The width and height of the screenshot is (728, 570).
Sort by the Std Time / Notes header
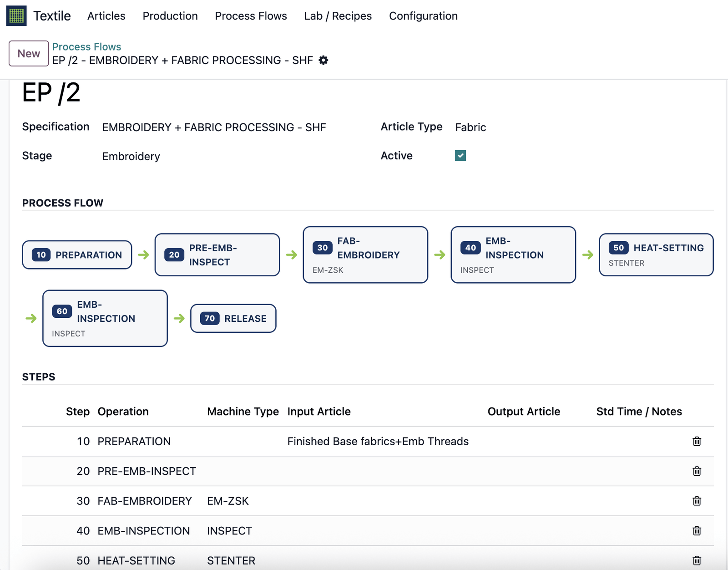tap(639, 412)
